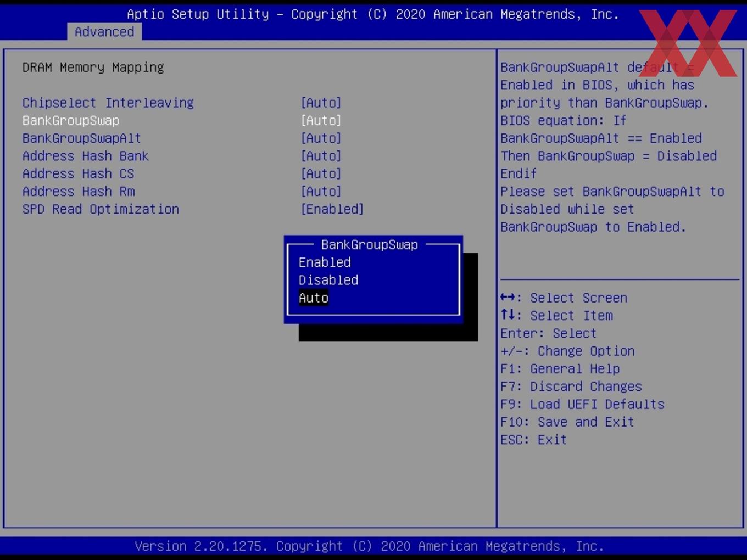Select the Chipselect Interleaving setting
747x560 pixels.
[108, 103]
